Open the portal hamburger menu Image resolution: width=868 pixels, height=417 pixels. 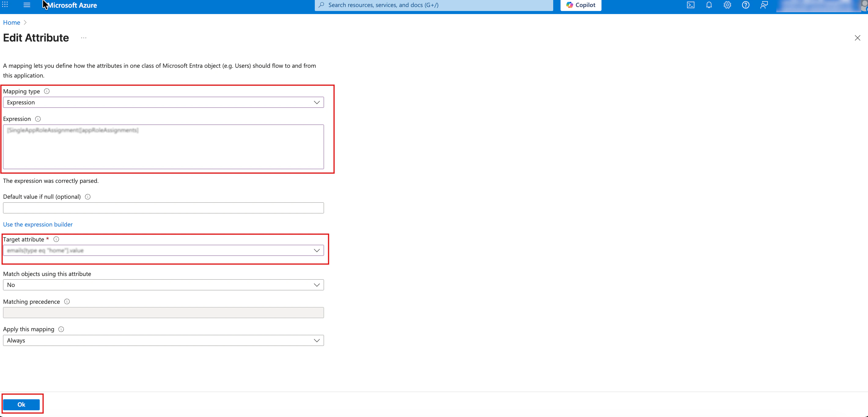coord(27,5)
